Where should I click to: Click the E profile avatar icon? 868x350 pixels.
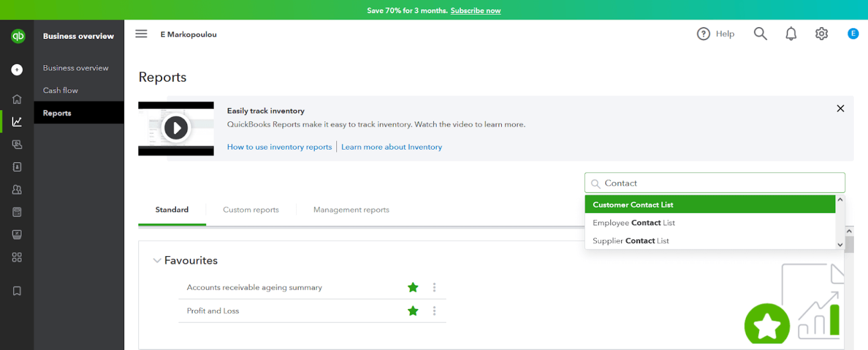(x=853, y=33)
